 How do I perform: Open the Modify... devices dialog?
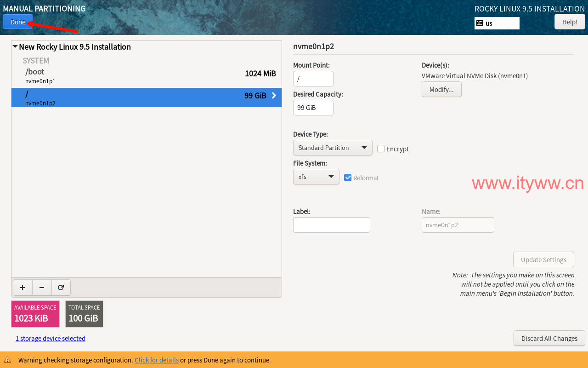[441, 90]
